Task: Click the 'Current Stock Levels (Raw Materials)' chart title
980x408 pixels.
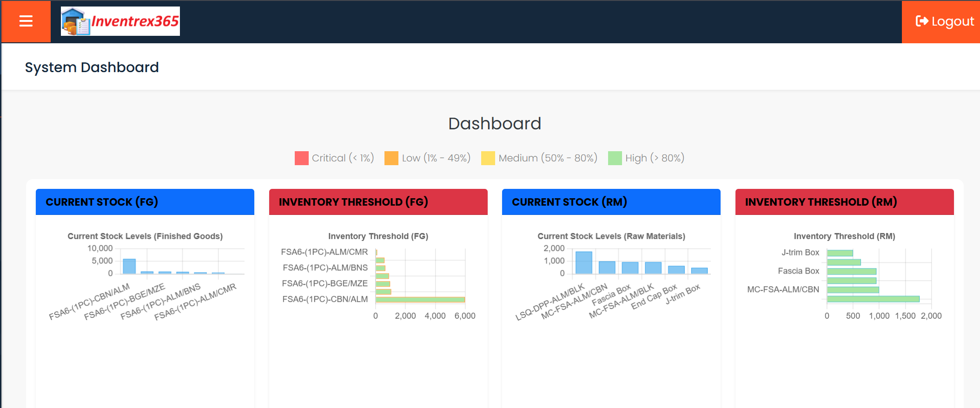Action: [611, 236]
